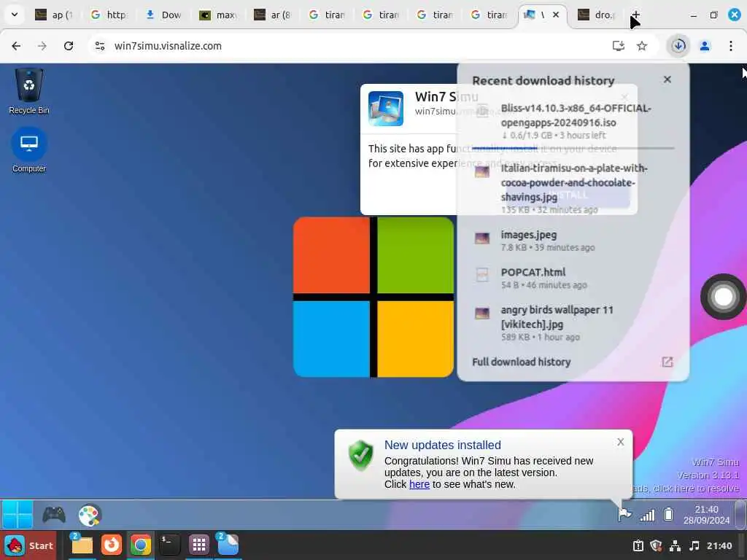
Task: Open the images.jpeg download entry
Action: 573,241
